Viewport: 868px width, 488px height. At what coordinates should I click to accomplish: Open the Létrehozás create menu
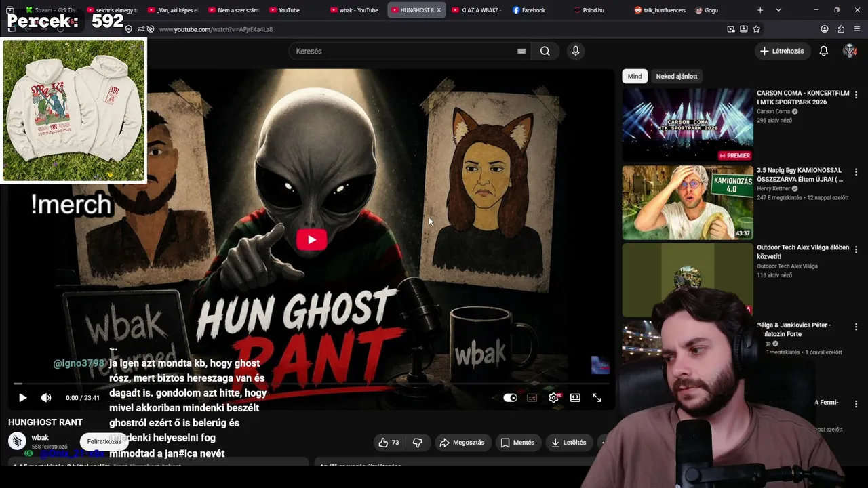[783, 52]
